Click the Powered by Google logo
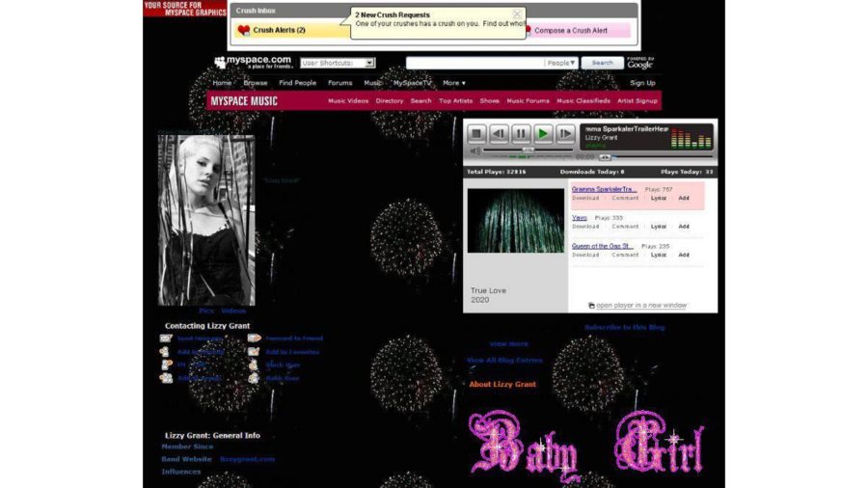 [x=640, y=63]
